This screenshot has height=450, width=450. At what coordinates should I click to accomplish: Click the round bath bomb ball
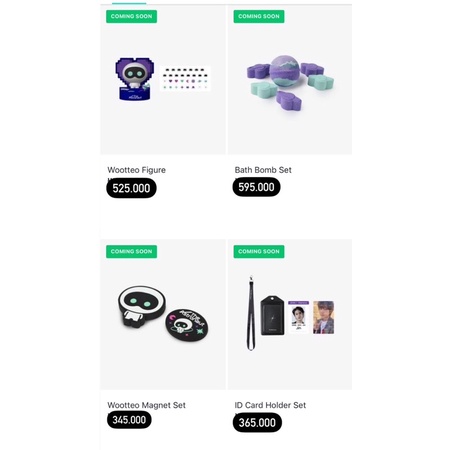[285, 71]
